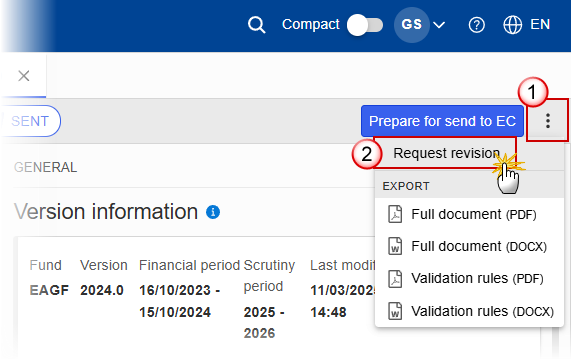
Task: Click Prepare for send to EC button
Action: pos(442,121)
